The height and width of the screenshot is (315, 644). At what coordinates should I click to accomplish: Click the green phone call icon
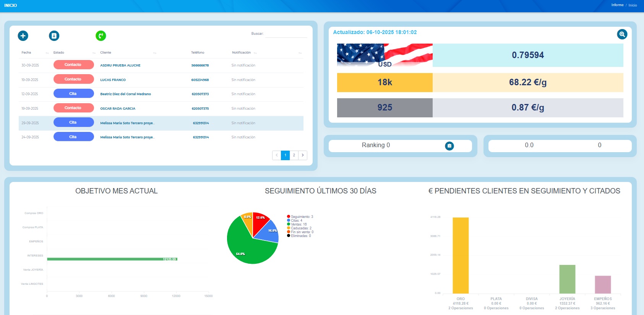coord(101,36)
